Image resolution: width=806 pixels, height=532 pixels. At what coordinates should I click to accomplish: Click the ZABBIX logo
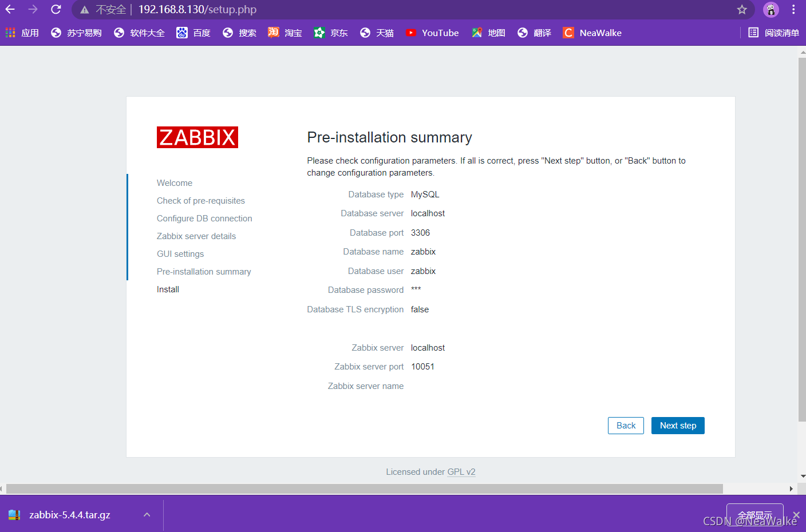pyautogui.click(x=197, y=137)
